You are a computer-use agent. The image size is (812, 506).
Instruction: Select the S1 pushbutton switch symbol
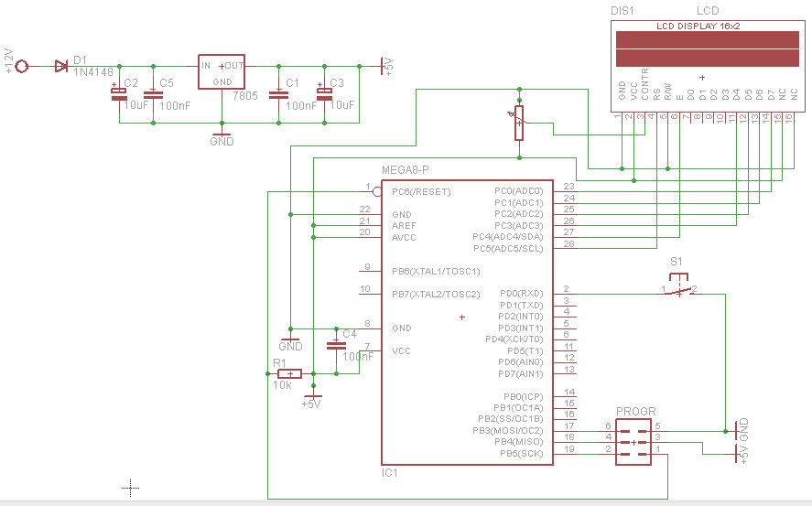pos(679,285)
